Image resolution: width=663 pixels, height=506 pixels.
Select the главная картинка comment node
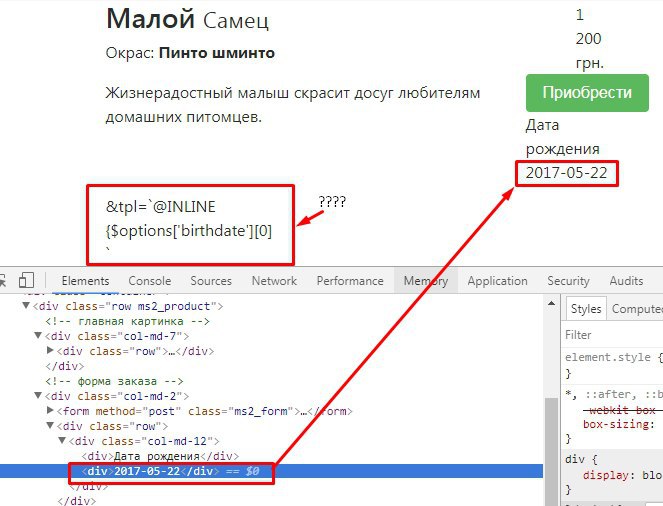click(x=127, y=321)
